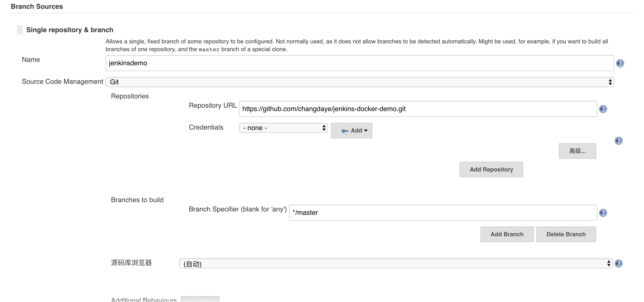Open the Credentials '- none -' dropdown
This screenshot has width=644, height=302.
[x=283, y=128]
